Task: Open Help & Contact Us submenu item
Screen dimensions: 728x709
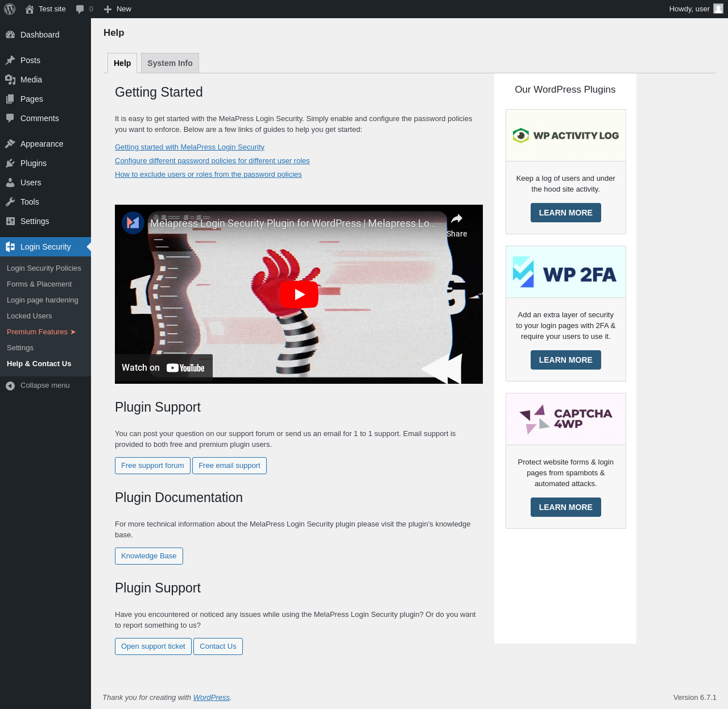Action: 39,364
